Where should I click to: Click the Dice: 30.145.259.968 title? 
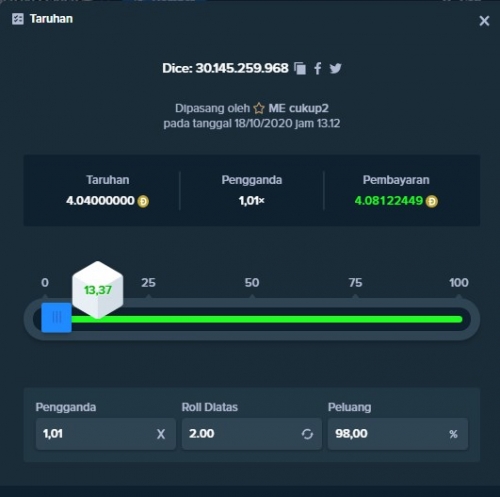click(225, 68)
